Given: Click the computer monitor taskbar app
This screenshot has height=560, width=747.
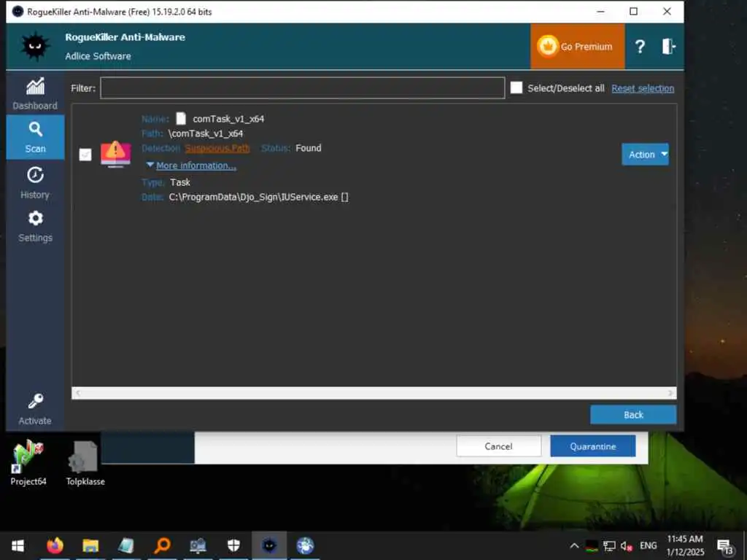Looking at the screenshot, I should (x=198, y=545).
